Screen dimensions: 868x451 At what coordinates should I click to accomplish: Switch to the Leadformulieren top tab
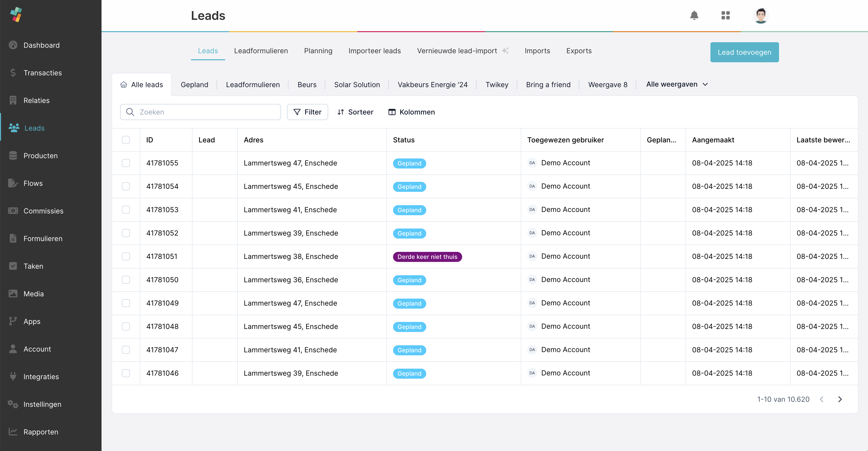click(x=261, y=51)
